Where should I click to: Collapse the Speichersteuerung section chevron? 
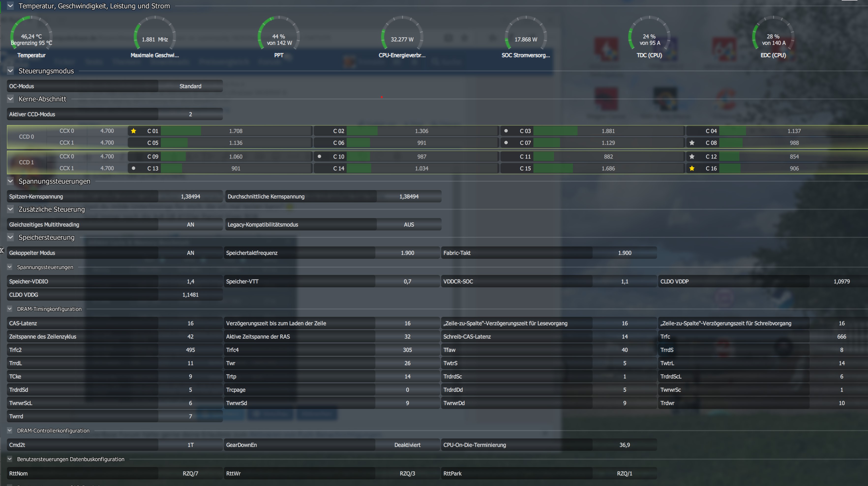10,237
